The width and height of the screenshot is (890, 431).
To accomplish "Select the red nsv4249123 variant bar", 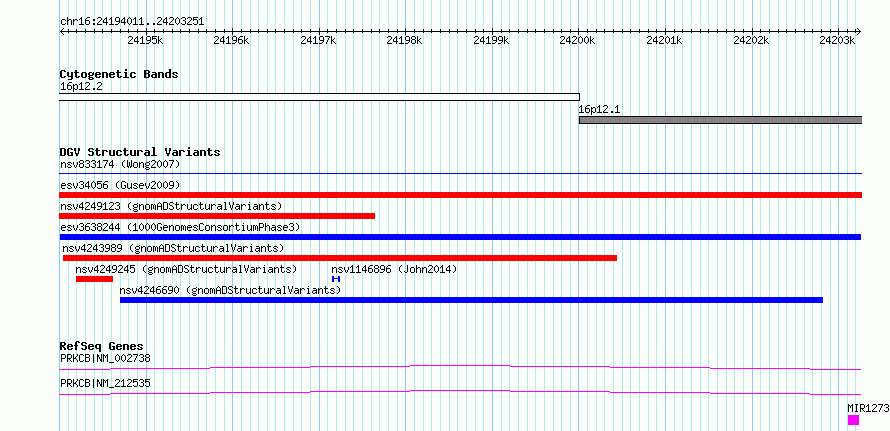I will tap(217, 216).
